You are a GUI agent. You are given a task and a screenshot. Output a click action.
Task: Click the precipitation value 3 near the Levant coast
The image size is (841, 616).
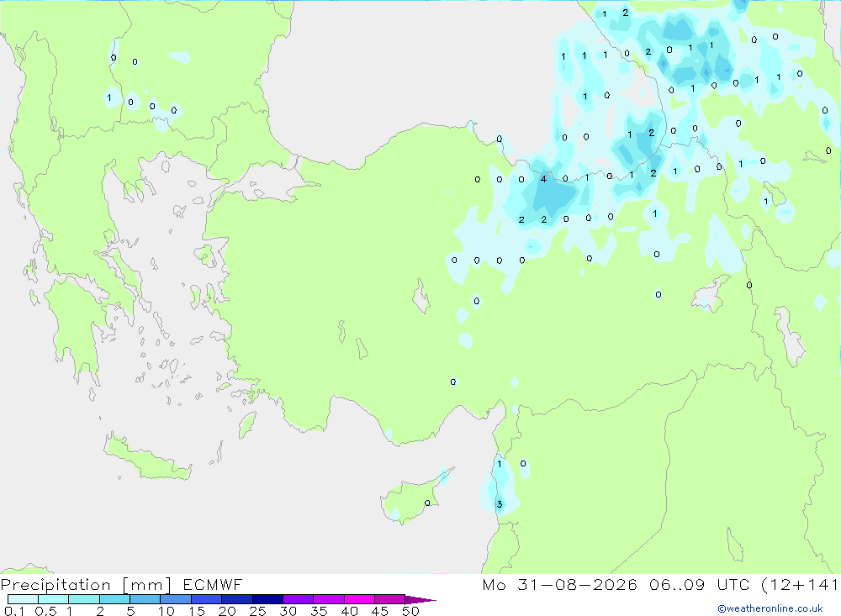pos(500,504)
